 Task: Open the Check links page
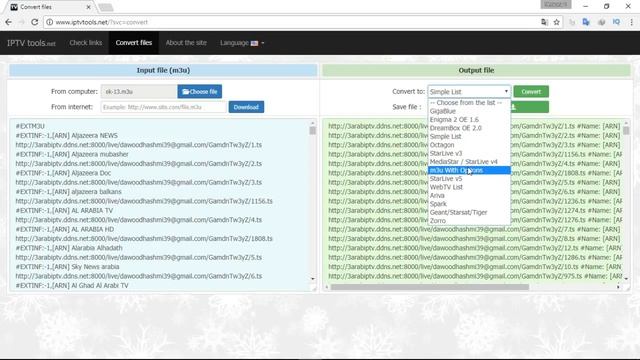85,43
